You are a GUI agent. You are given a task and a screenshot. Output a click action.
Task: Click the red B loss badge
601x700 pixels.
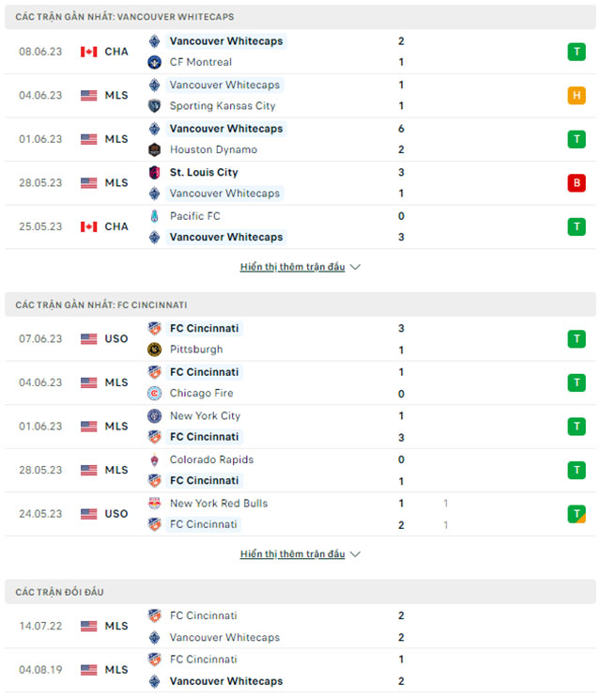pos(576,183)
